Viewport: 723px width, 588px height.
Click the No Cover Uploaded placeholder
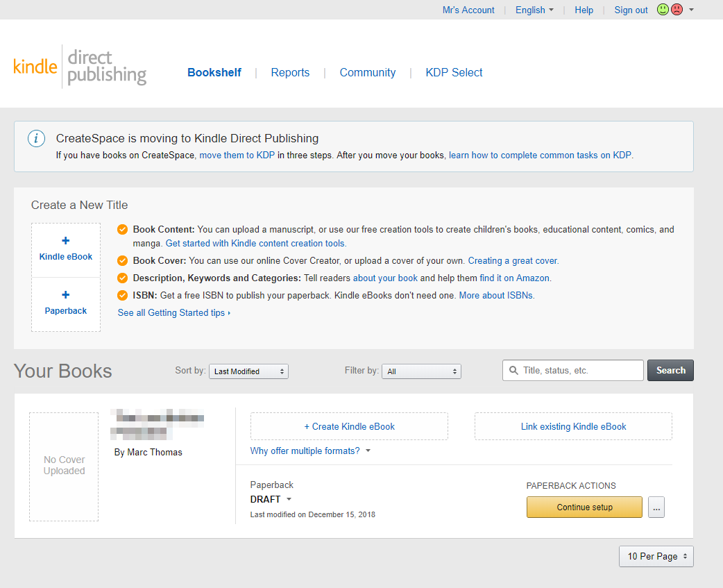64,467
